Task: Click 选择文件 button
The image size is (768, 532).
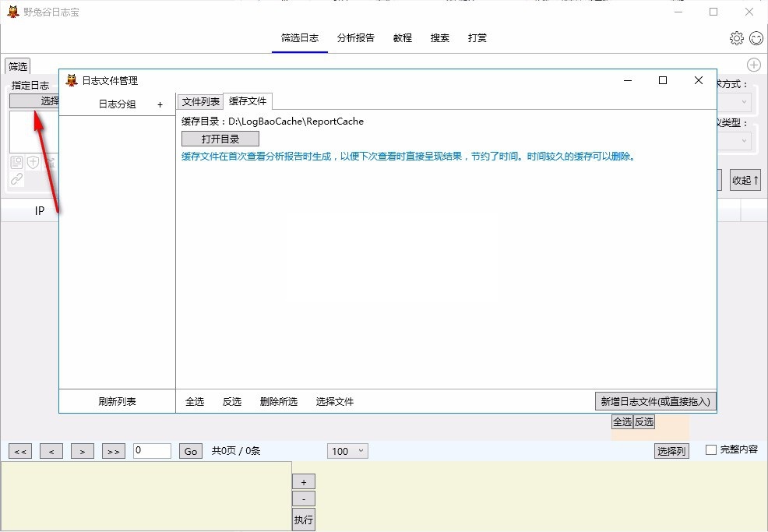Action: [x=334, y=402]
